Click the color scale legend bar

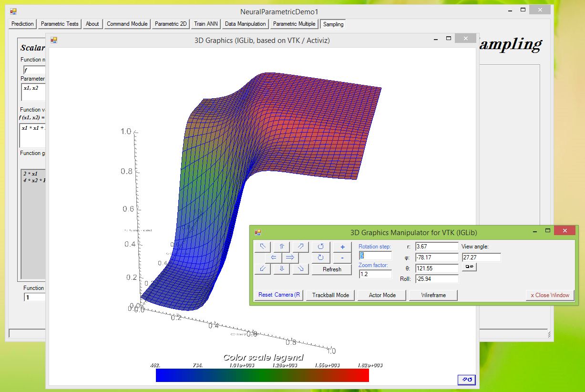pyautogui.click(x=262, y=375)
